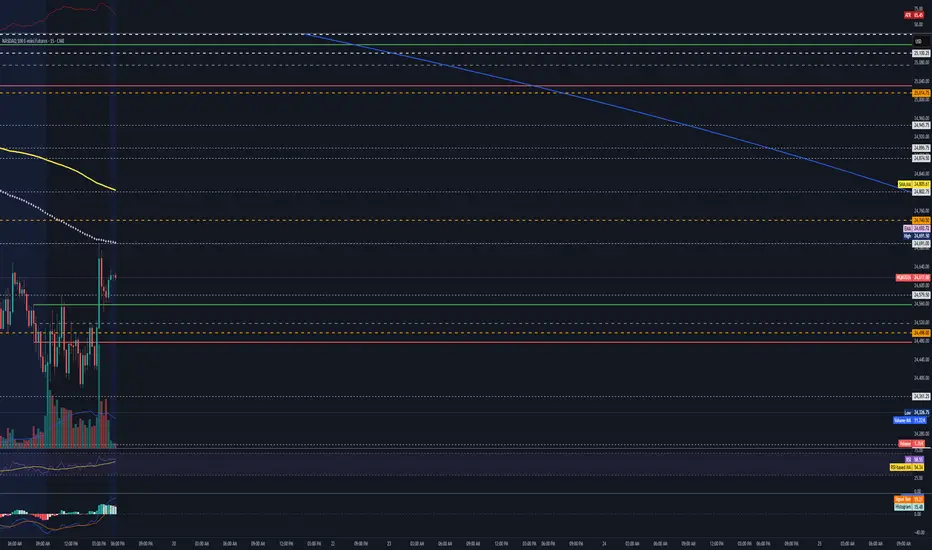Screen dimensions: 932x550
Task: Click the pink EMA value label
Action: pos(917,228)
